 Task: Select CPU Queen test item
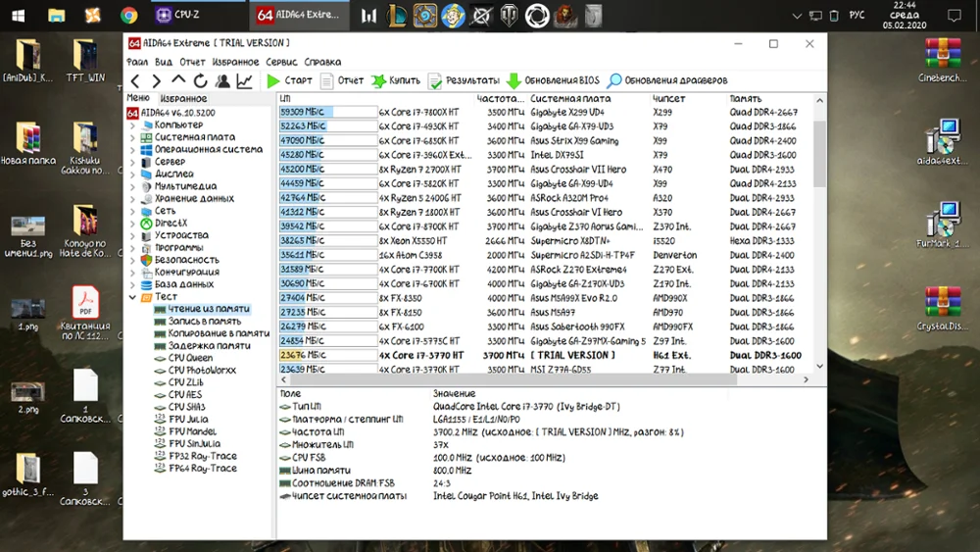coord(183,358)
